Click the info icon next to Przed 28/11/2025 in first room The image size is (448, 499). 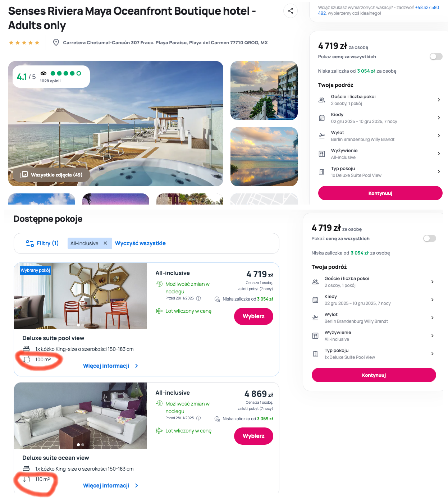198,298
